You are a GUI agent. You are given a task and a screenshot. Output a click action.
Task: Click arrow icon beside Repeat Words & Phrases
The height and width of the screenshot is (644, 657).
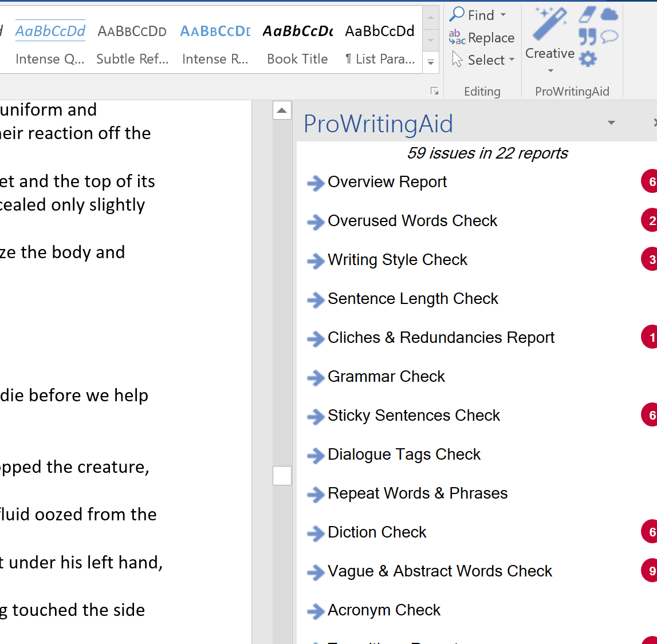(316, 495)
